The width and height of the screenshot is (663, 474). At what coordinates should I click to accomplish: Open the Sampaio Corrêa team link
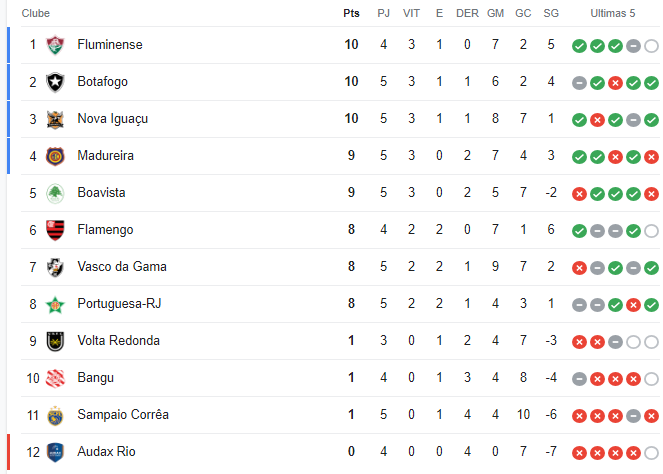(x=123, y=414)
